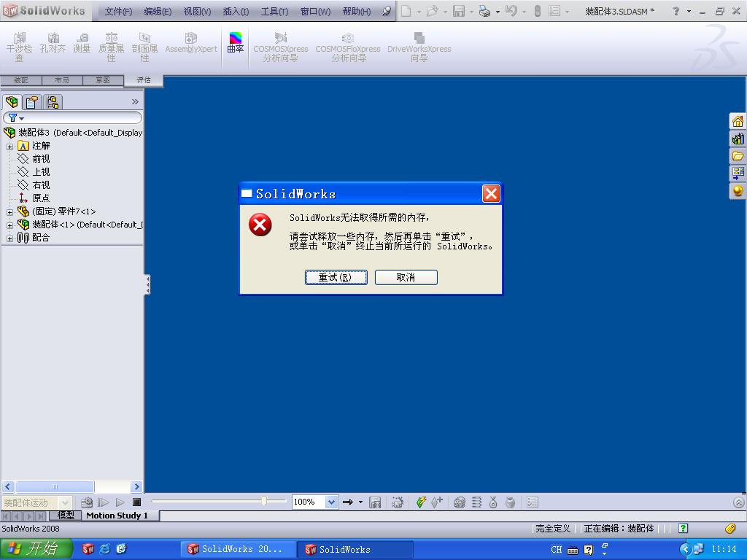Open the 窗口(W) menu
The height and width of the screenshot is (560, 747).
pyautogui.click(x=315, y=12)
